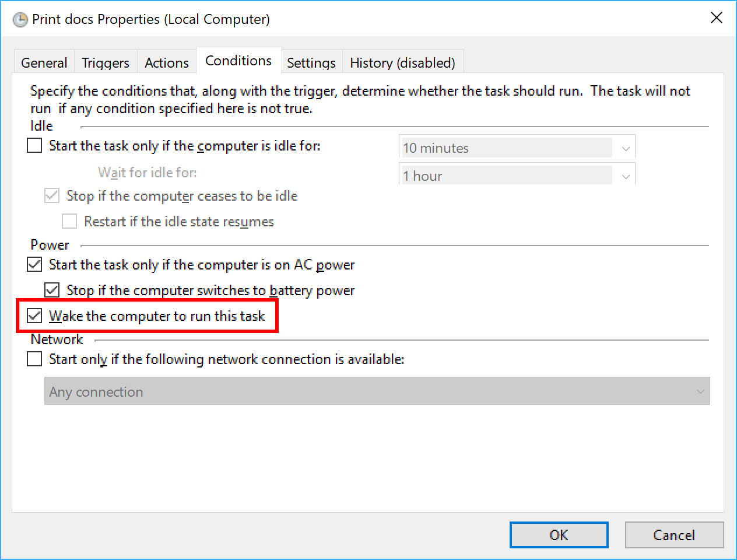Uncheck start only on AC power
The height and width of the screenshot is (560, 737).
(35, 264)
